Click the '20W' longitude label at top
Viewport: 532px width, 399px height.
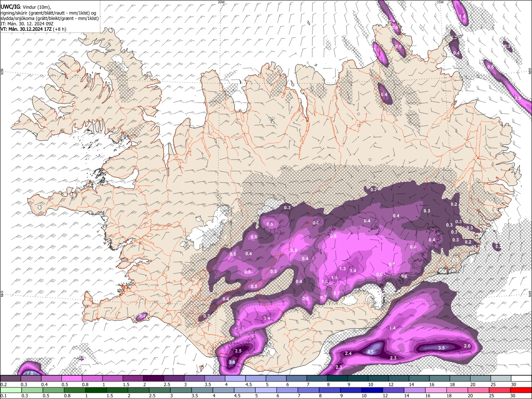pos(221,2)
